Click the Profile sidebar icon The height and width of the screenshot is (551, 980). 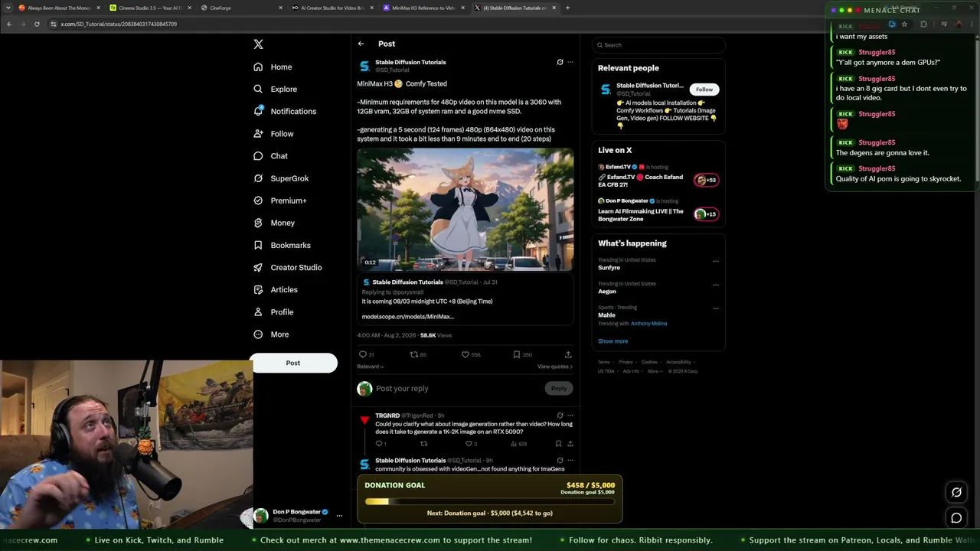[x=258, y=311]
